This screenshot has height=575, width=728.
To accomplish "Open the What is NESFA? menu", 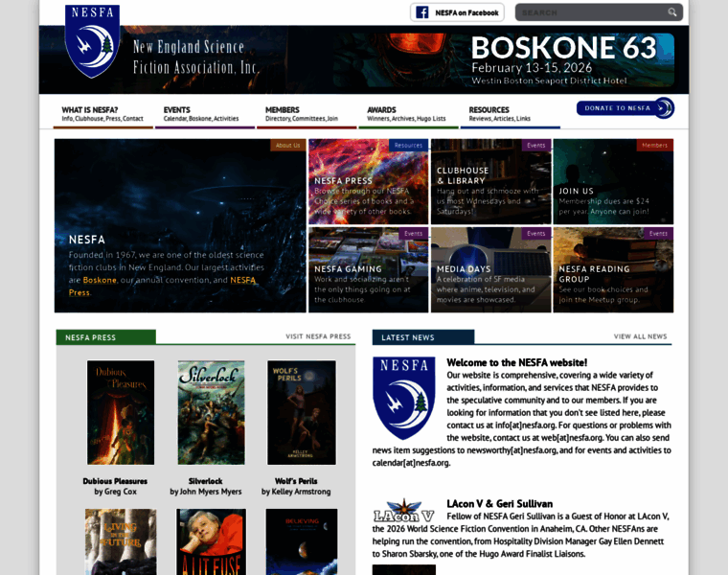I will (x=103, y=114).
